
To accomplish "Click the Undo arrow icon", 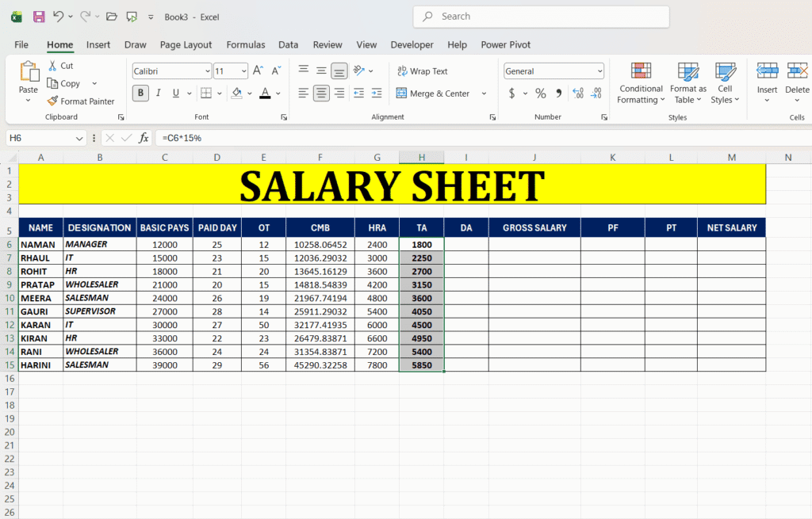I will [x=58, y=17].
